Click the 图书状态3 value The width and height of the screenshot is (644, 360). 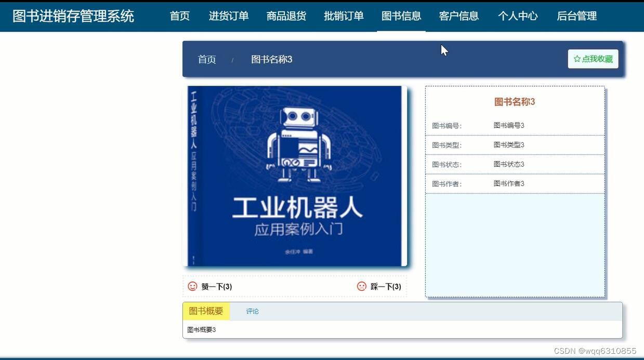pos(509,164)
